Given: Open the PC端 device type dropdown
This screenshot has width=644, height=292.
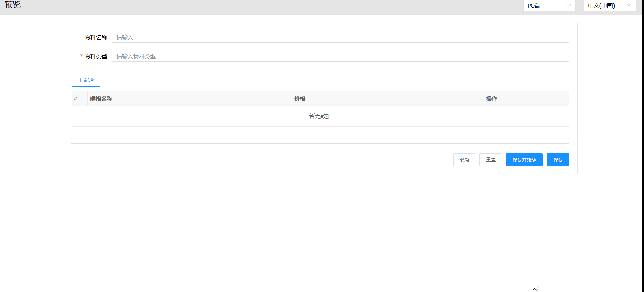Looking at the screenshot, I should [x=549, y=6].
